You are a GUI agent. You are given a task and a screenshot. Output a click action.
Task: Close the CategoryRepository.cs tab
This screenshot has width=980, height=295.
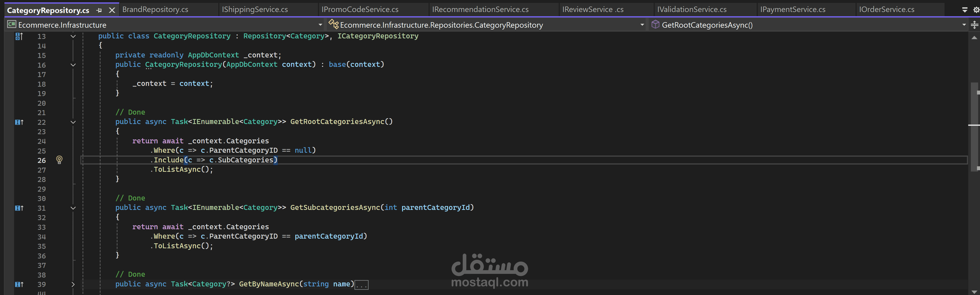click(x=112, y=10)
